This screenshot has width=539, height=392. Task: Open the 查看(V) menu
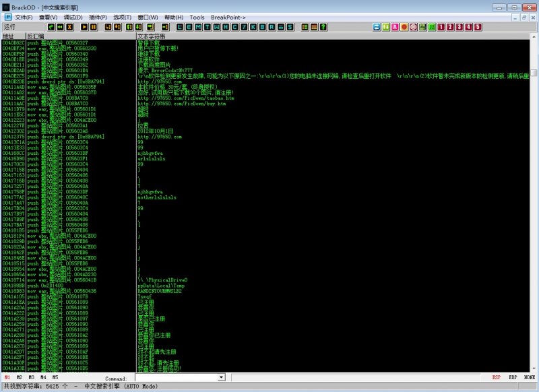click(48, 18)
